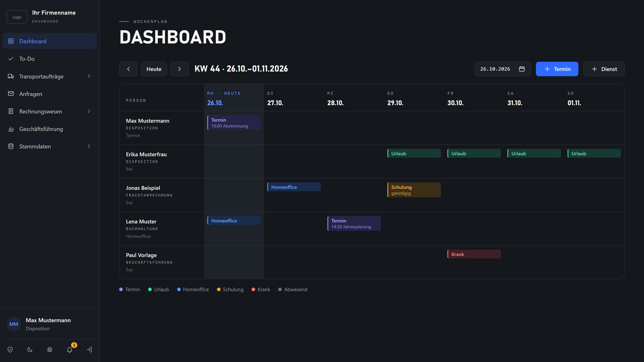Open Erika Musterfrau's Urlaub on Sunday 01.11.

594,153
